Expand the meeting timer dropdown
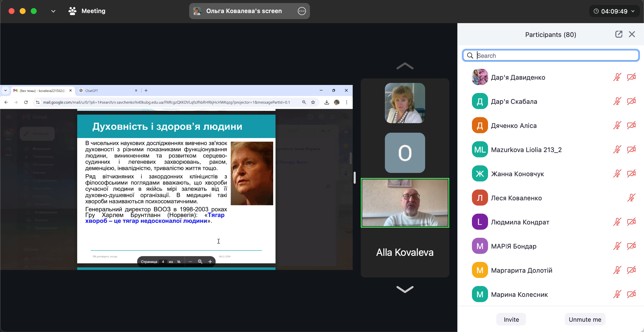644x332 pixels. [633, 11]
